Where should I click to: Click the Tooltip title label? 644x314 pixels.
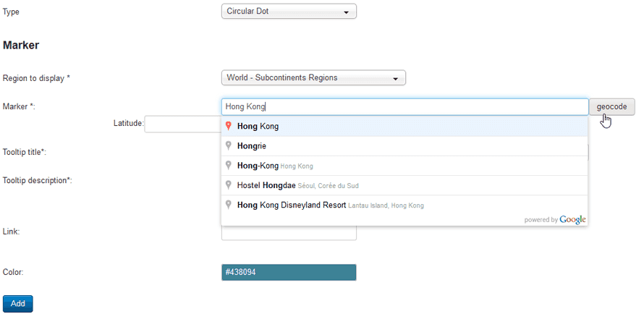click(x=25, y=152)
